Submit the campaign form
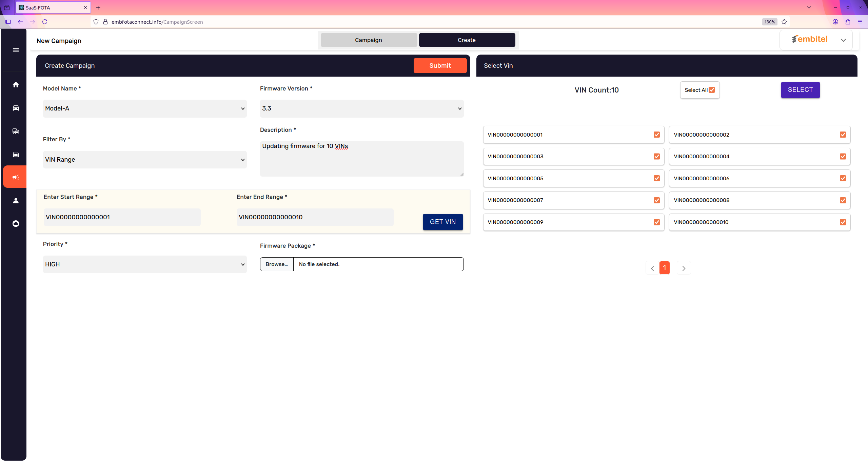Screen dimensions: 868x463 [440, 65]
